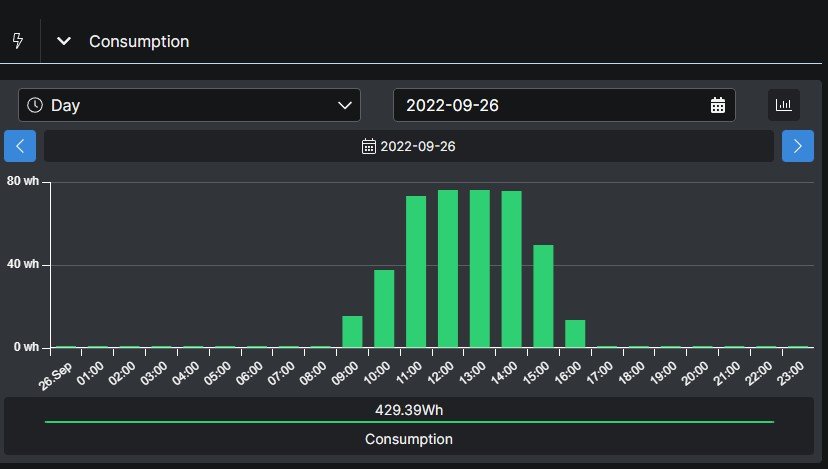Select the 15:00 consumption bar
This screenshot has width=828, height=469.
click(x=543, y=296)
